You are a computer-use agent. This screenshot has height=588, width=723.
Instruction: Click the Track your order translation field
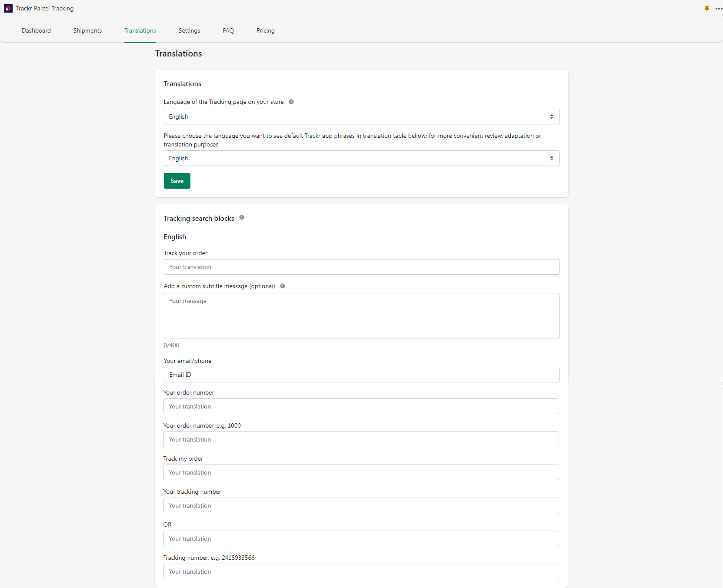(361, 267)
